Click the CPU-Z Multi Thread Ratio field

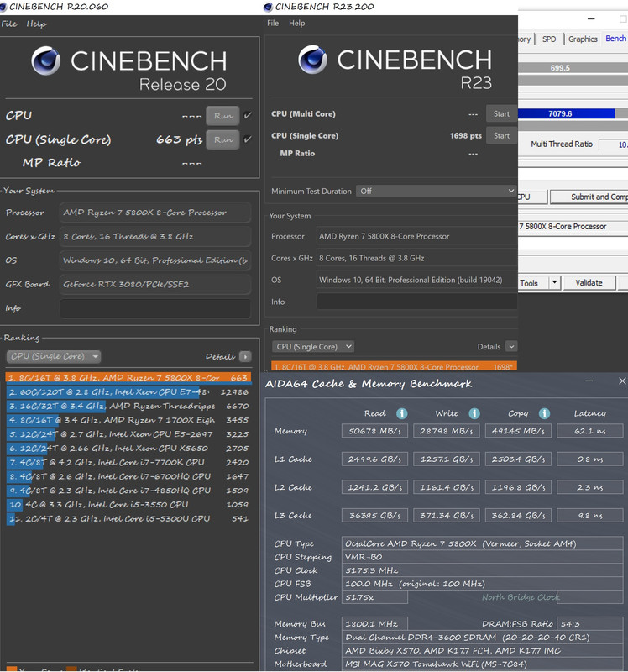point(614,144)
